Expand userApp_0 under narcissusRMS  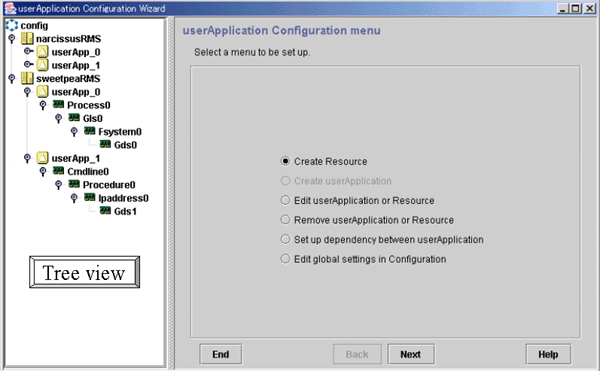28,51
